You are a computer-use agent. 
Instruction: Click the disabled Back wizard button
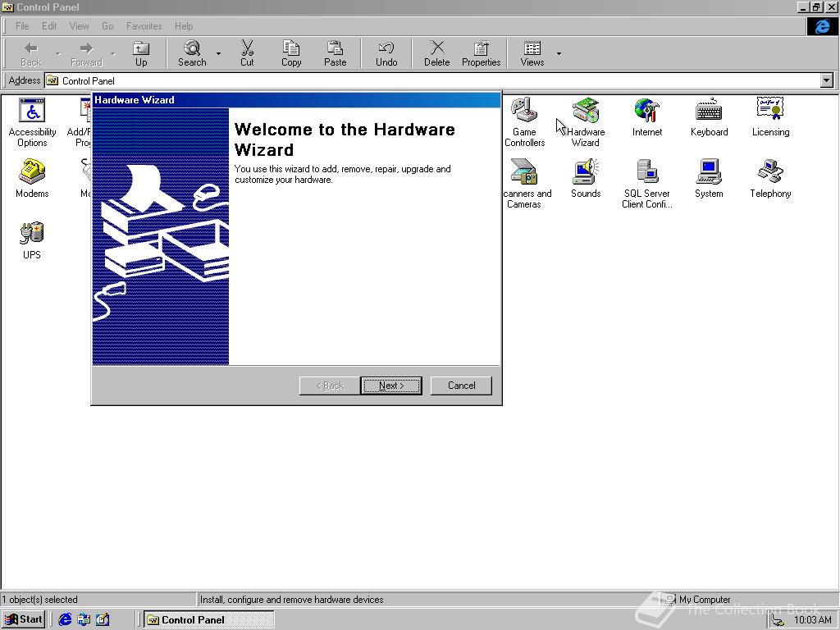coord(330,386)
